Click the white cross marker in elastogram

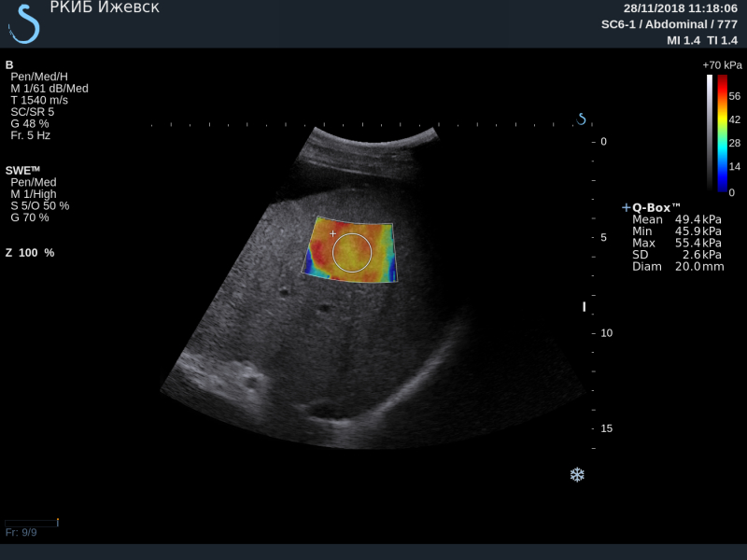(x=332, y=233)
